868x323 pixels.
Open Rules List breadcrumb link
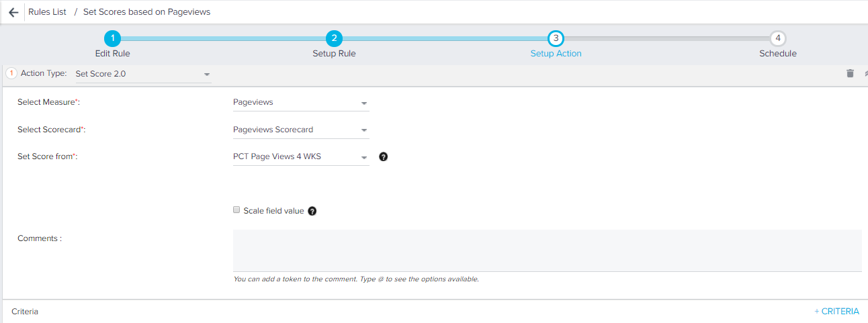click(47, 12)
